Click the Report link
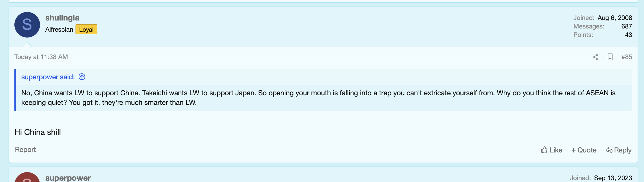This screenshot has width=644, height=182. [x=25, y=149]
